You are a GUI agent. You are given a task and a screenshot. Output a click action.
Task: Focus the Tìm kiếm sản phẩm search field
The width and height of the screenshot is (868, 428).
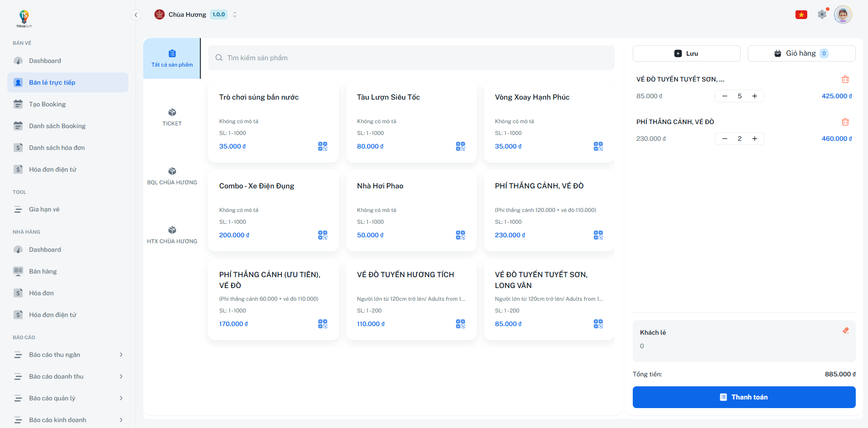[x=411, y=58]
